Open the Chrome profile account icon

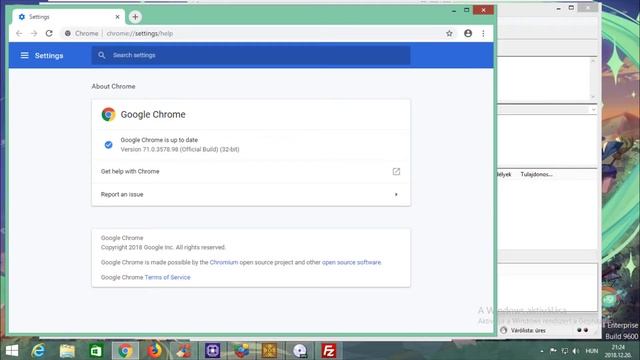click(x=468, y=33)
